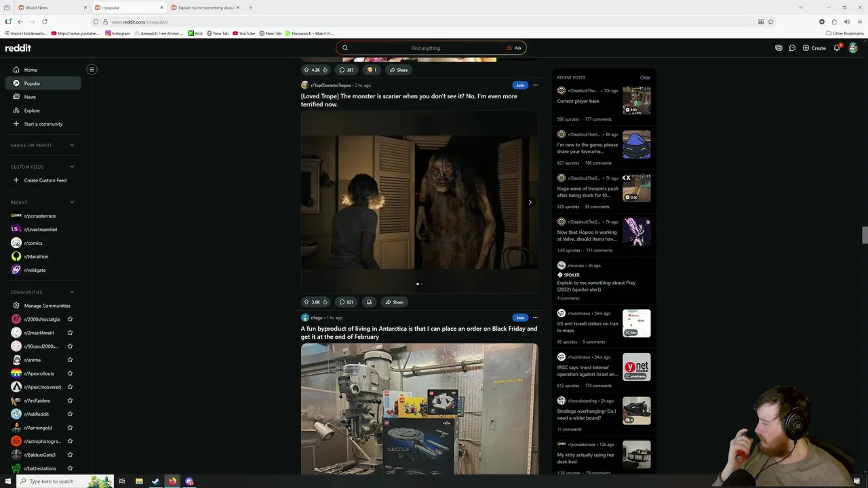Viewport: 868px width, 488px height.
Task: Click the Create post button
Action: (x=814, y=48)
